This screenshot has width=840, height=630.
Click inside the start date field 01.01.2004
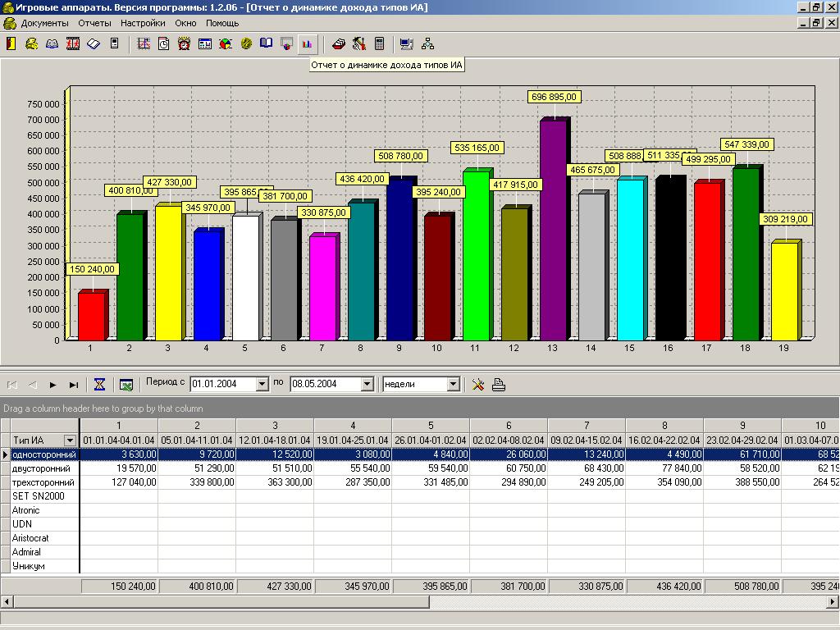point(223,384)
